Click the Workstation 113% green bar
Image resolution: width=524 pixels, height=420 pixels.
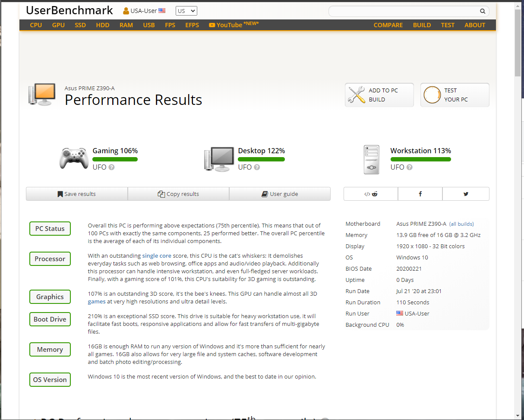pyautogui.click(x=421, y=159)
